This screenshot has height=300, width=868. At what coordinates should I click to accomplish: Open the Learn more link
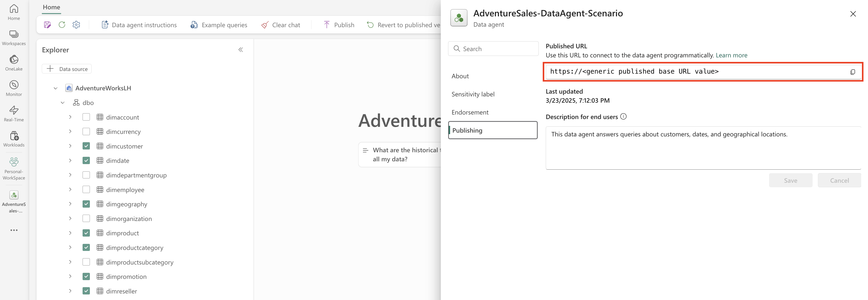click(731, 55)
